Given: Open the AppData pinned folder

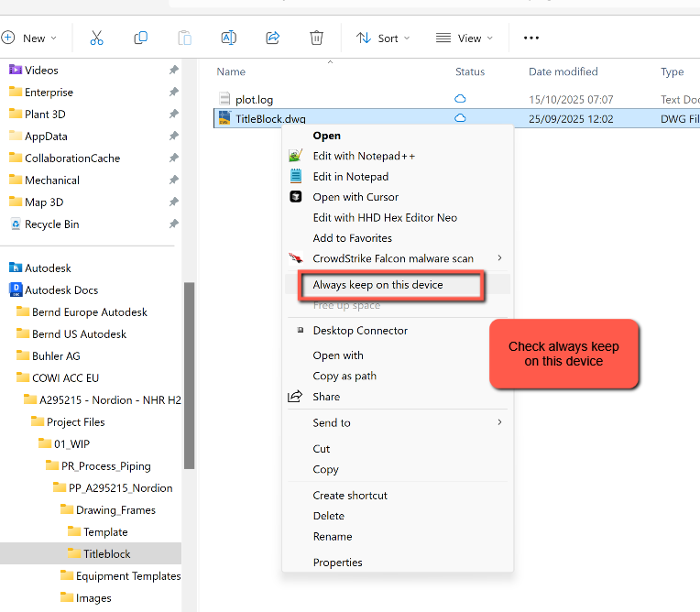Looking at the screenshot, I should click(x=46, y=137).
